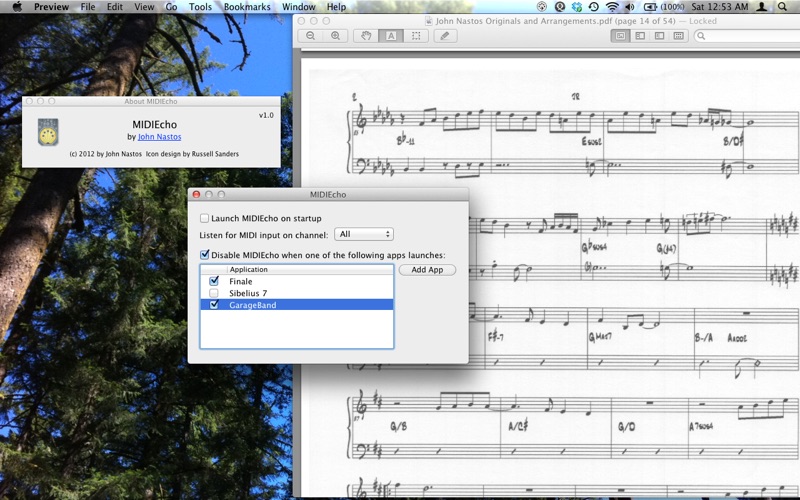Select the Finale row name
800x500 pixels.
click(240, 281)
